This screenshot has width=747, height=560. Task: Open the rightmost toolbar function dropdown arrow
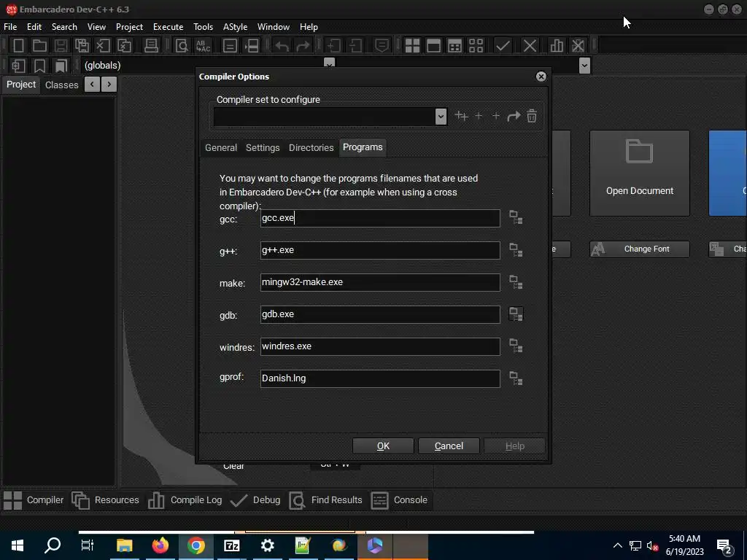[x=584, y=66]
